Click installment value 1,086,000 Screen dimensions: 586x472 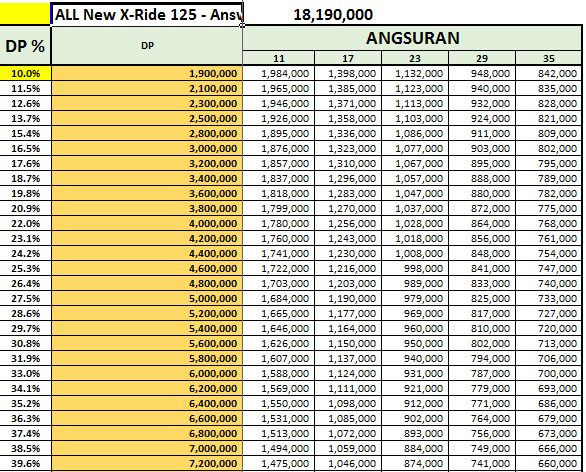tap(414, 133)
